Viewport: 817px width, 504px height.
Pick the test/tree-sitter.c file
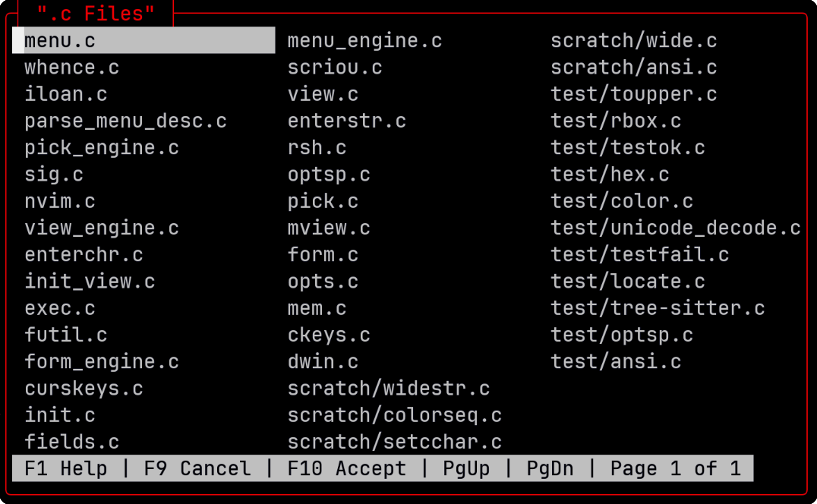[658, 308]
